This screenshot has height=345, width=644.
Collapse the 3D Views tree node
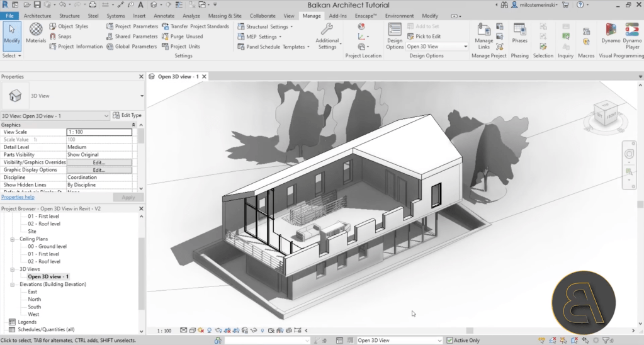tap(13, 269)
